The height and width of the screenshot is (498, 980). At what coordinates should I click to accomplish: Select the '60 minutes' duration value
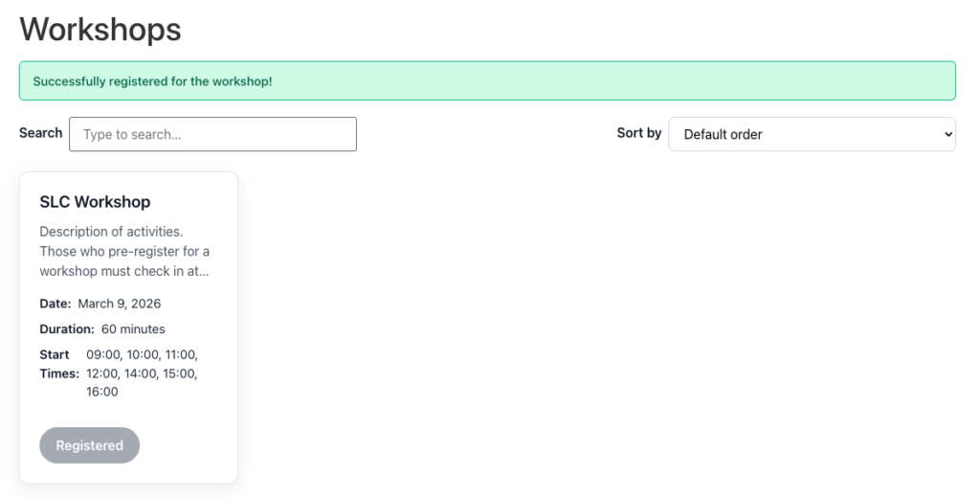pos(133,329)
